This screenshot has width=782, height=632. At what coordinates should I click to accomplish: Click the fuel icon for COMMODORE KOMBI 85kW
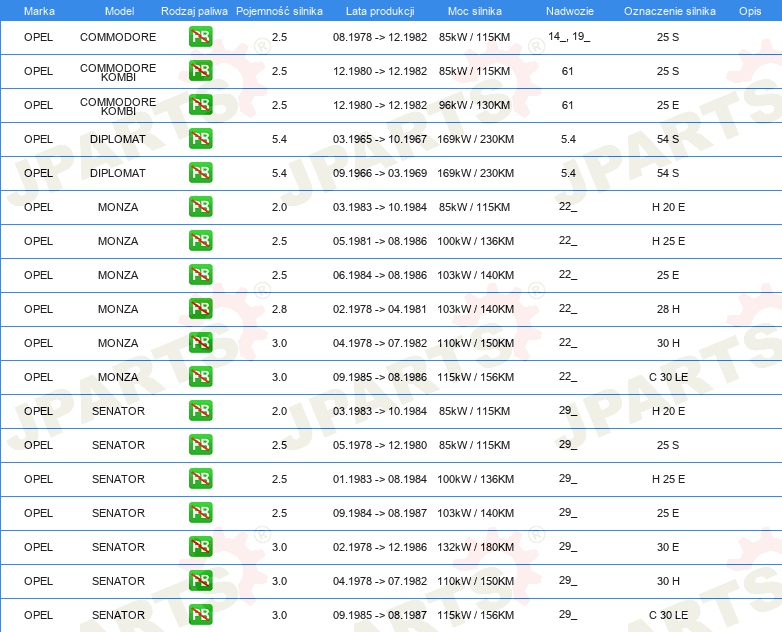(x=200, y=70)
